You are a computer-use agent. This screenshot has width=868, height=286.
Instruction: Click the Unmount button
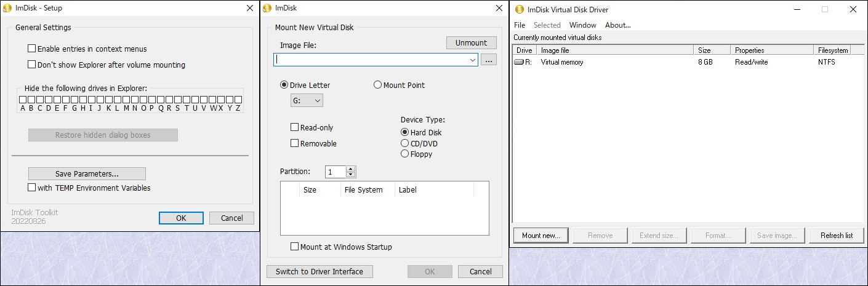pos(471,43)
